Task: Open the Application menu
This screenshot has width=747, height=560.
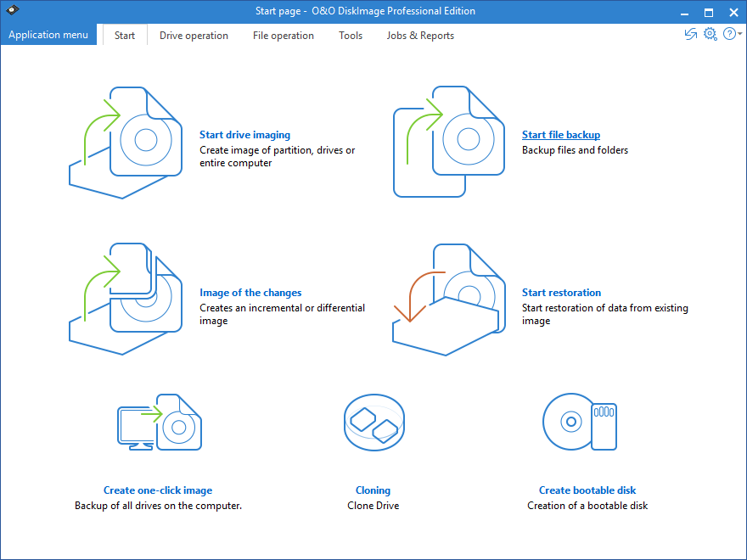Action: (x=48, y=34)
